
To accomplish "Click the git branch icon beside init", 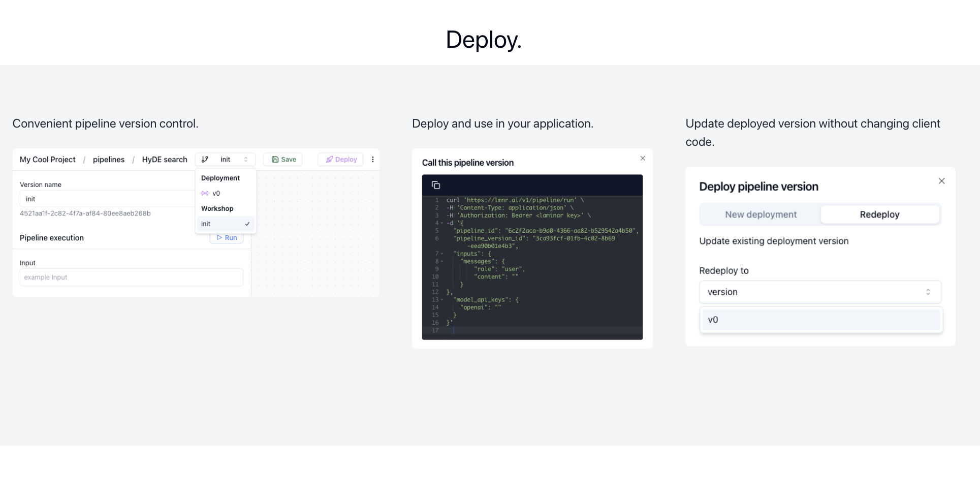I will tap(205, 160).
